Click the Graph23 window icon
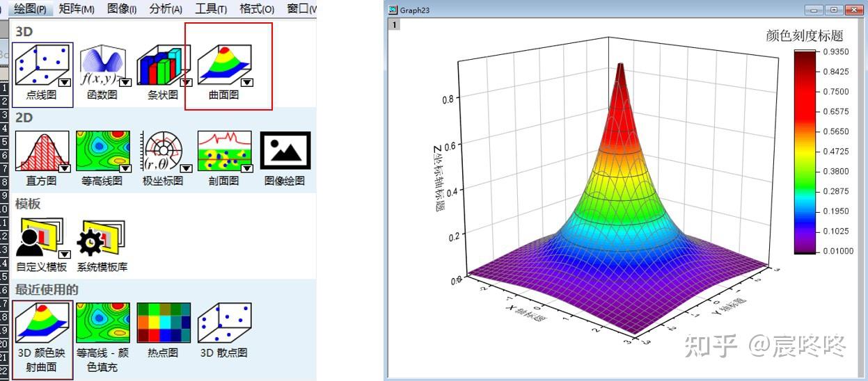The image size is (868, 381). pyautogui.click(x=393, y=10)
